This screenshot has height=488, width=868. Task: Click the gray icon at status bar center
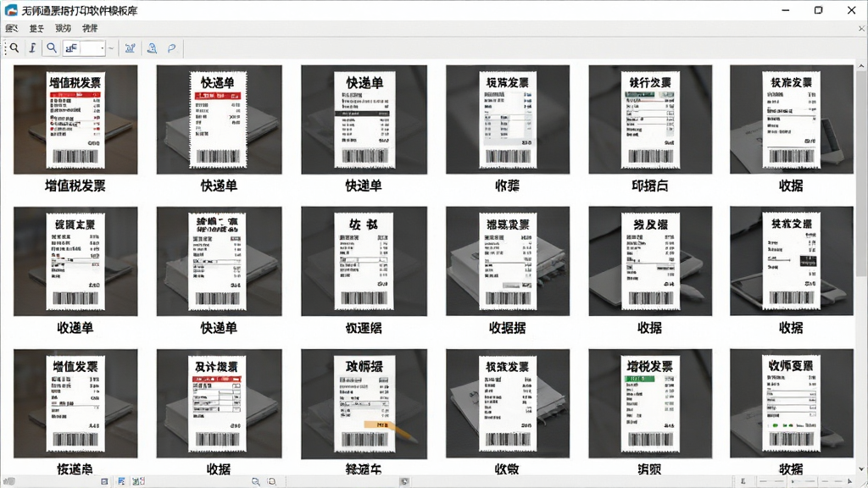tap(404, 481)
